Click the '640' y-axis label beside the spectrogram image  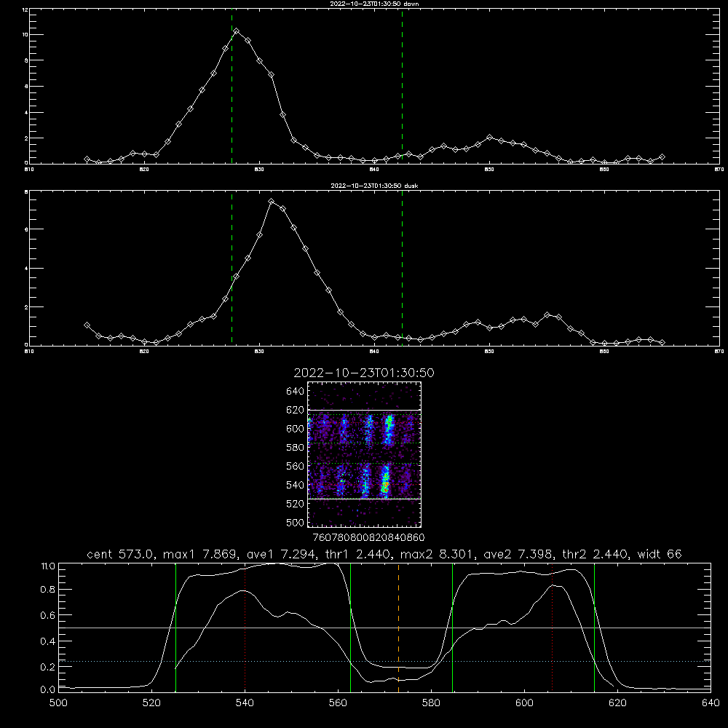click(x=295, y=392)
